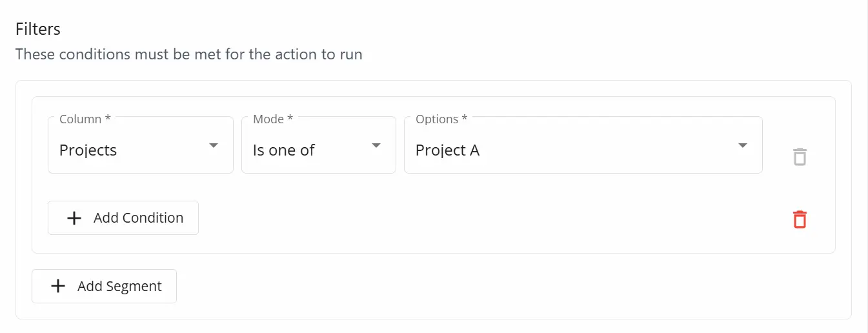Expand the Column dropdown arrow
Screen dimensions: 868x333
point(214,146)
